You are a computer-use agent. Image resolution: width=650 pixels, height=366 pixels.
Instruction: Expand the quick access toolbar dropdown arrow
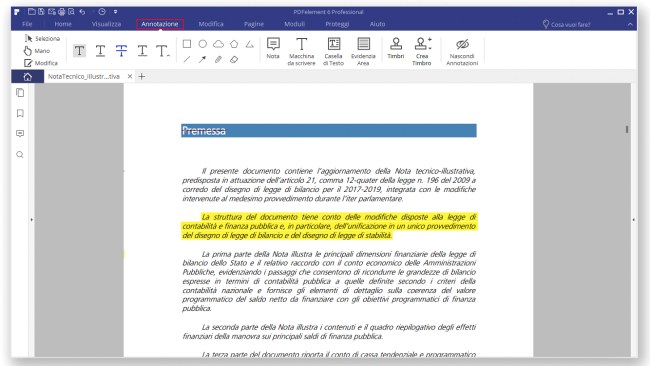(115, 12)
